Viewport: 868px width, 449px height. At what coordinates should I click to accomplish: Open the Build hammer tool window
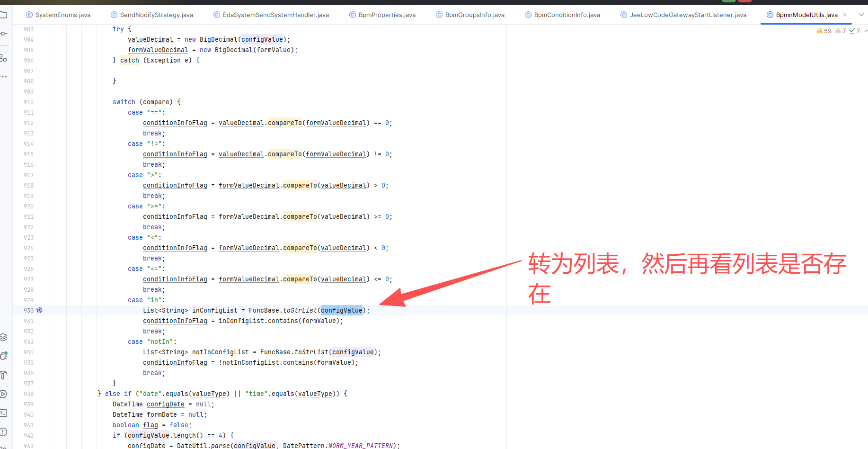(x=3, y=375)
